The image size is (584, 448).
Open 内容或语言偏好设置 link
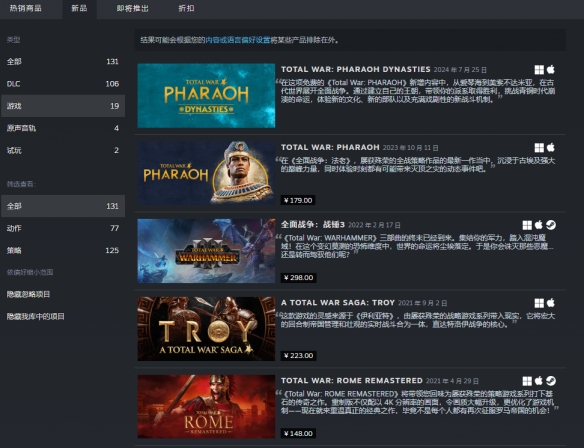(238, 40)
